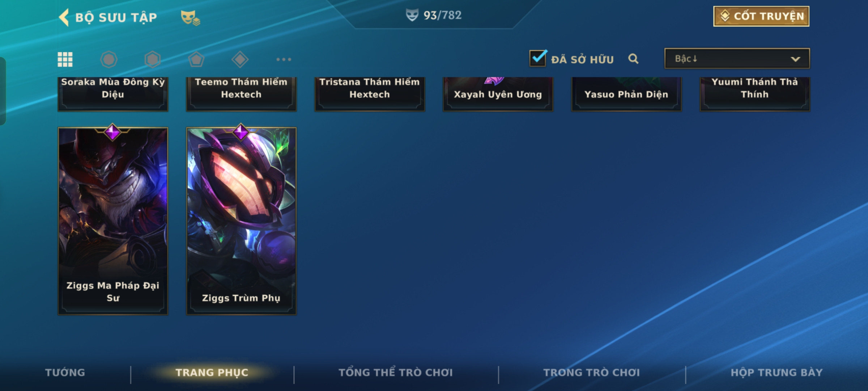This screenshot has height=391, width=868.
Task: Click the magnifying glass search icon
Action: [633, 59]
